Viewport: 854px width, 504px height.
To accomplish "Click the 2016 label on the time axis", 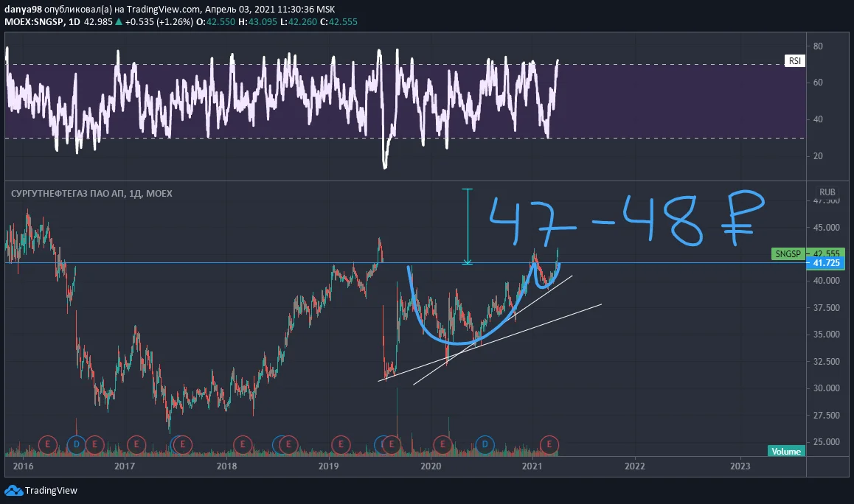I will [23, 466].
